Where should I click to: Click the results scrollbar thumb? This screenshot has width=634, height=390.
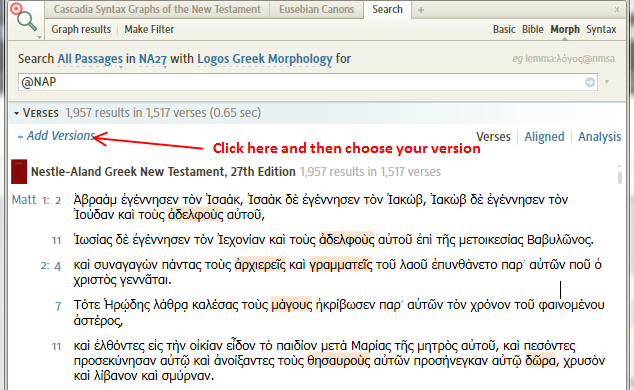point(619,177)
